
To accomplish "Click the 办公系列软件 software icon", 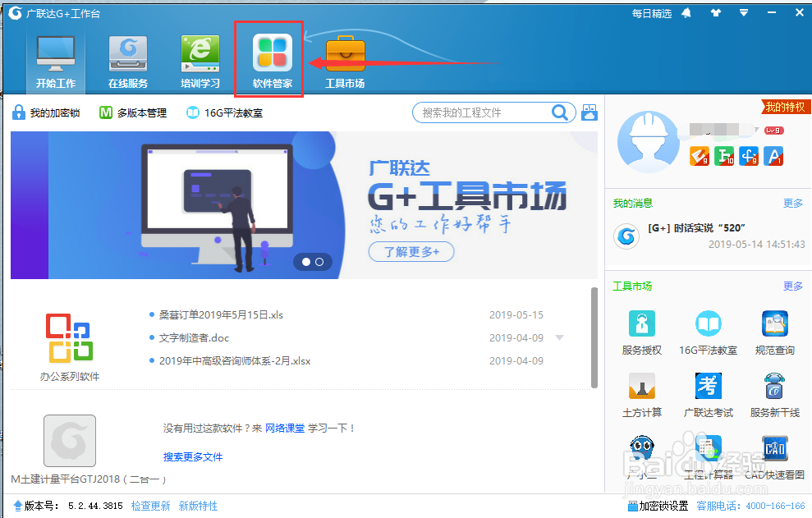I will click(69, 337).
